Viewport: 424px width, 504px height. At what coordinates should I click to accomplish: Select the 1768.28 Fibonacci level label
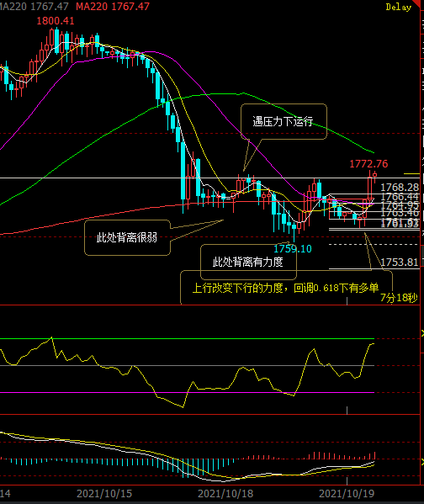[400, 187]
